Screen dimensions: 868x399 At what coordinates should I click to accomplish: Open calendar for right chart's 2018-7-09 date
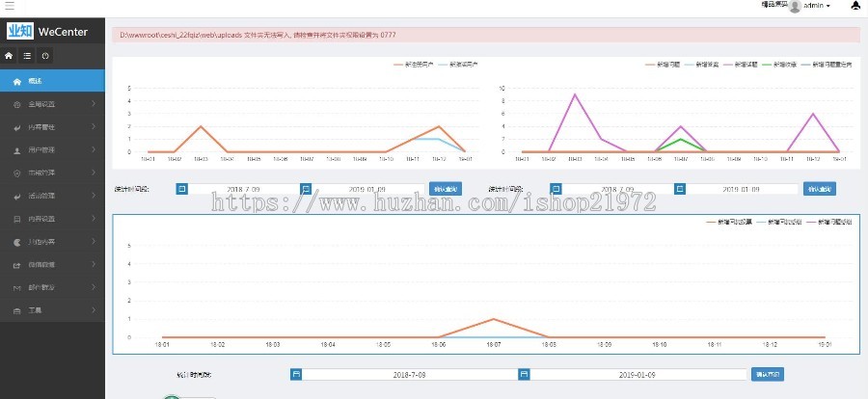[x=556, y=189]
